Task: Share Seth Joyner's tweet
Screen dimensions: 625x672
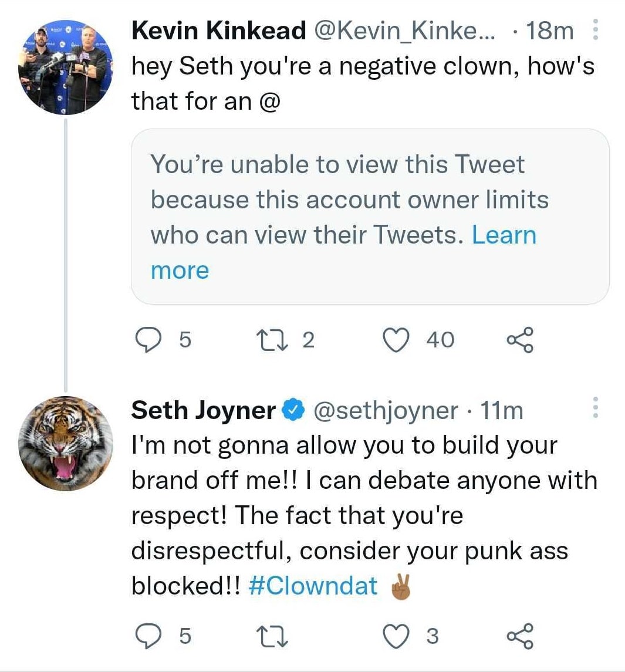Action: [519, 636]
